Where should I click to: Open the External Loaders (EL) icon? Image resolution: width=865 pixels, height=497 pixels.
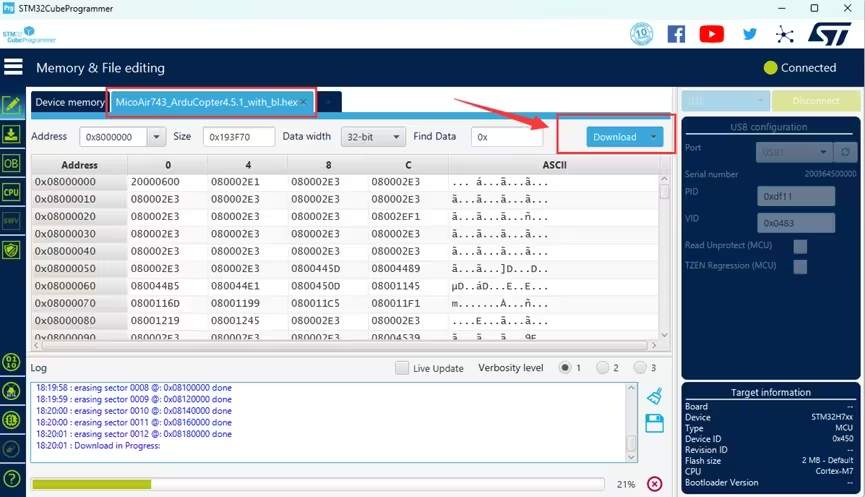pos(12,420)
